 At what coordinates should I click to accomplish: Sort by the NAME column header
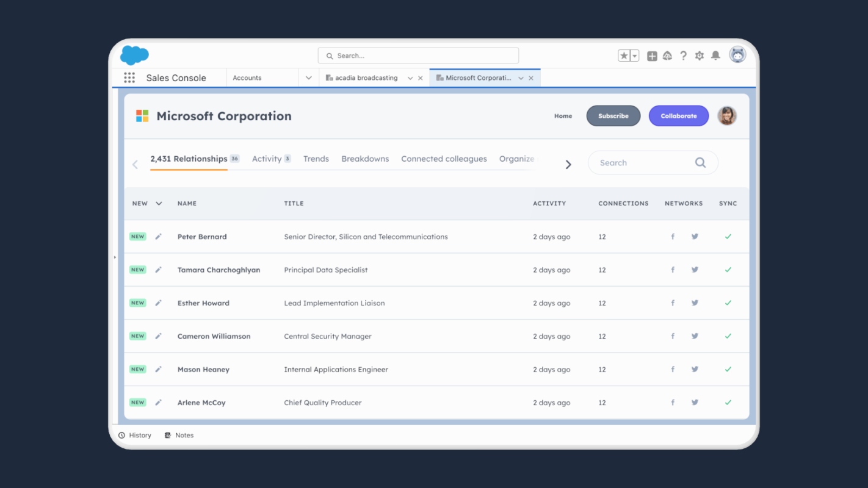(x=187, y=204)
